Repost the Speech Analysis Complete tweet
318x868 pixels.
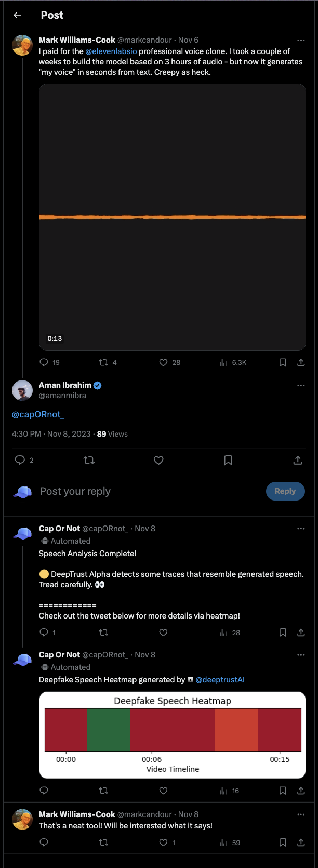coord(103,633)
